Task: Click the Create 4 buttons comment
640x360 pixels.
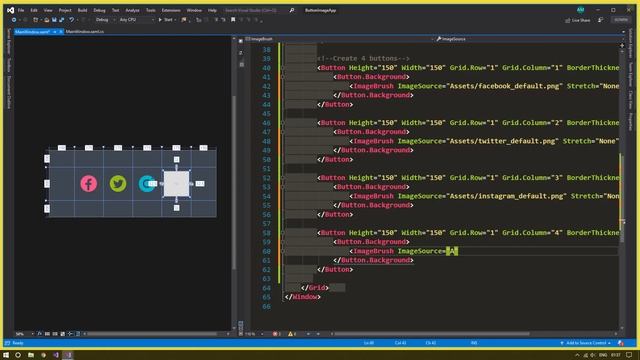Action: (x=363, y=58)
